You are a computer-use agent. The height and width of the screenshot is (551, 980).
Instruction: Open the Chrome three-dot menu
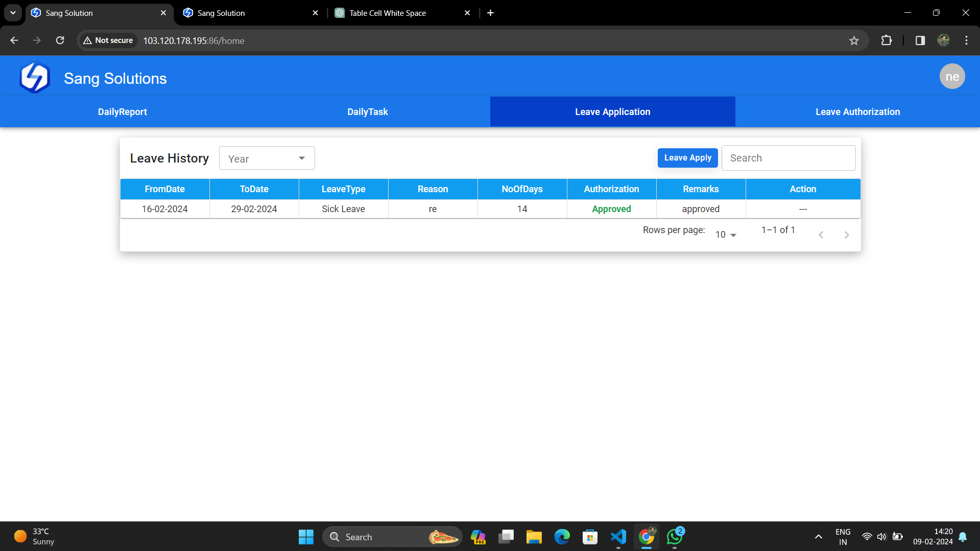(966, 41)
